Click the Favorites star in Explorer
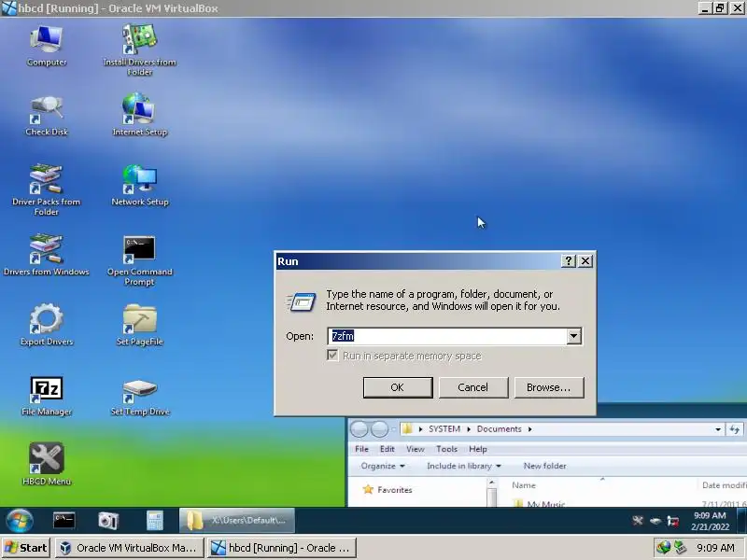The width and height of the screenshot is (747, 560). [x=368, y=489]
